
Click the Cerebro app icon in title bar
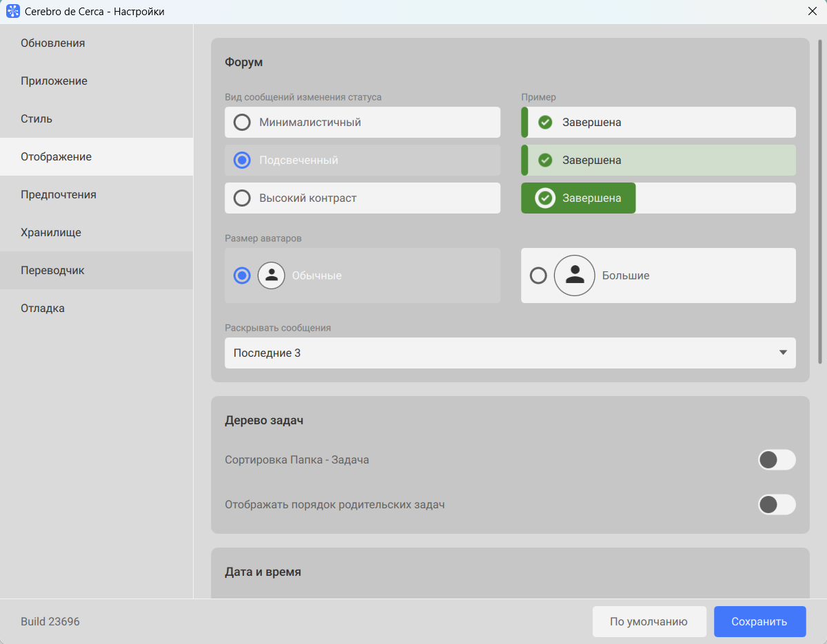coord(12,12)
